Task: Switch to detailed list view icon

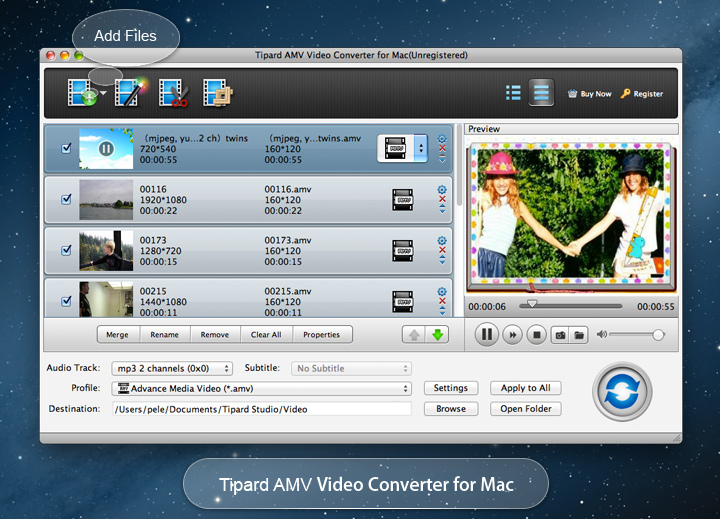Action: coord(541,92)
